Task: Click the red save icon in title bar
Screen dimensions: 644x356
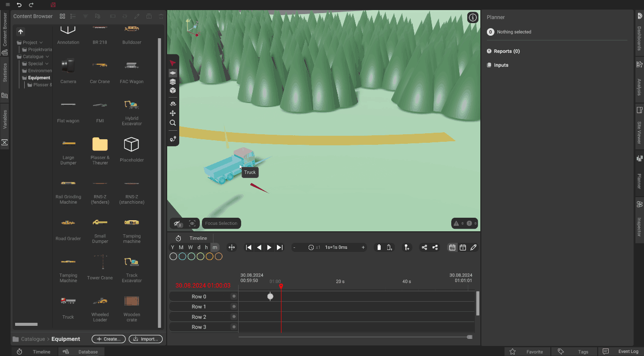Action: click(x=53, y=5)
